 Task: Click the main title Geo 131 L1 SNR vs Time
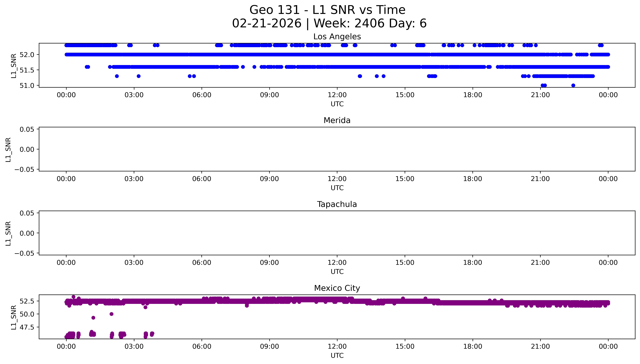tap(327, 10)
